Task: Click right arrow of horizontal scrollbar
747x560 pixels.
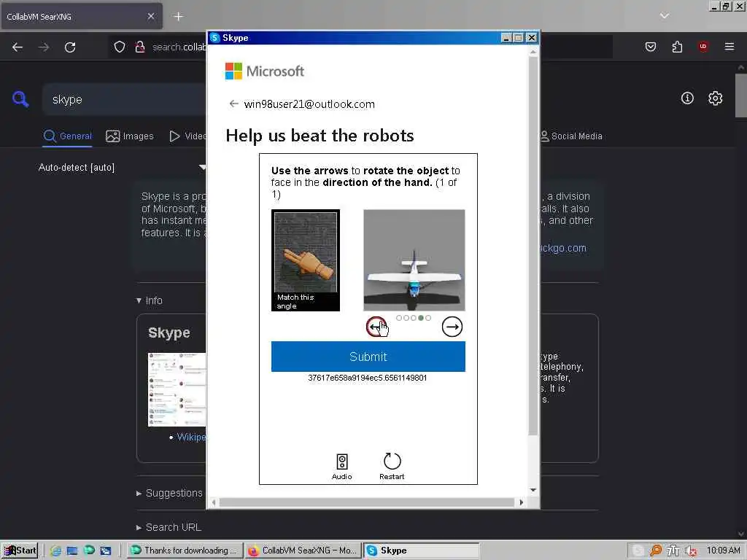Action: (521, 502)
